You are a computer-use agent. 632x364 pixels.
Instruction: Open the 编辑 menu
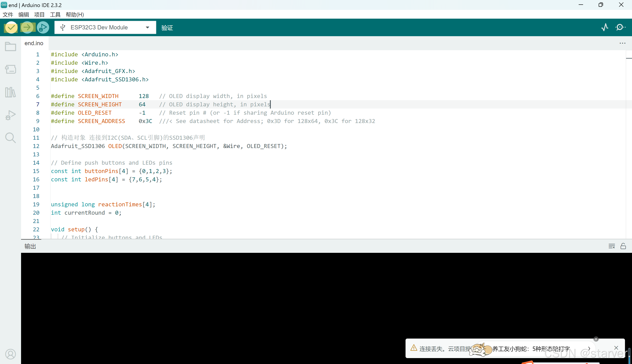23,14
